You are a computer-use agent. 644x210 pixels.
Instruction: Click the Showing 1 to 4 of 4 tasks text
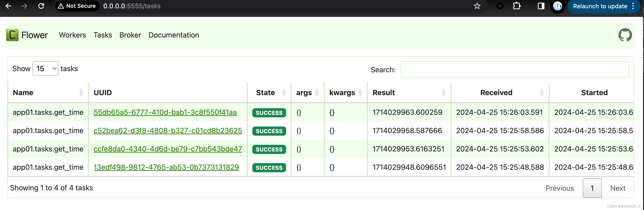click(x=51, y=188)
